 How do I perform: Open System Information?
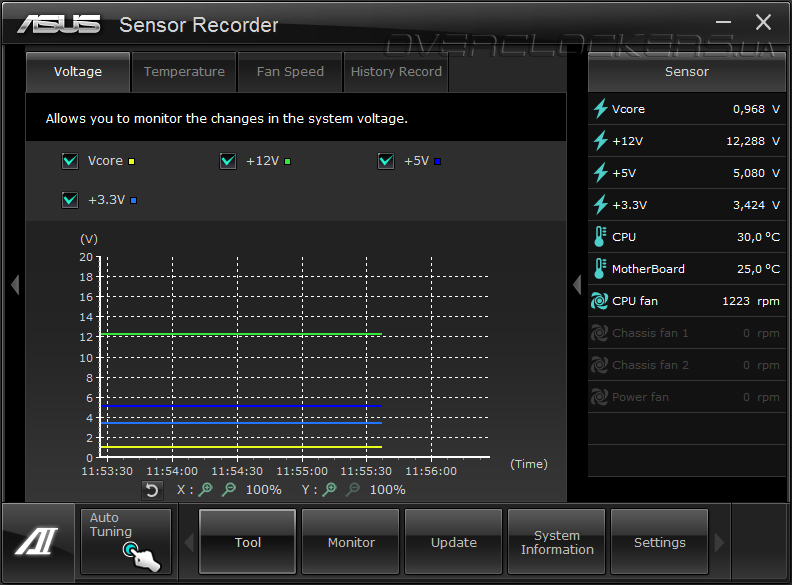pyautogui.click(x=557, y=542)
